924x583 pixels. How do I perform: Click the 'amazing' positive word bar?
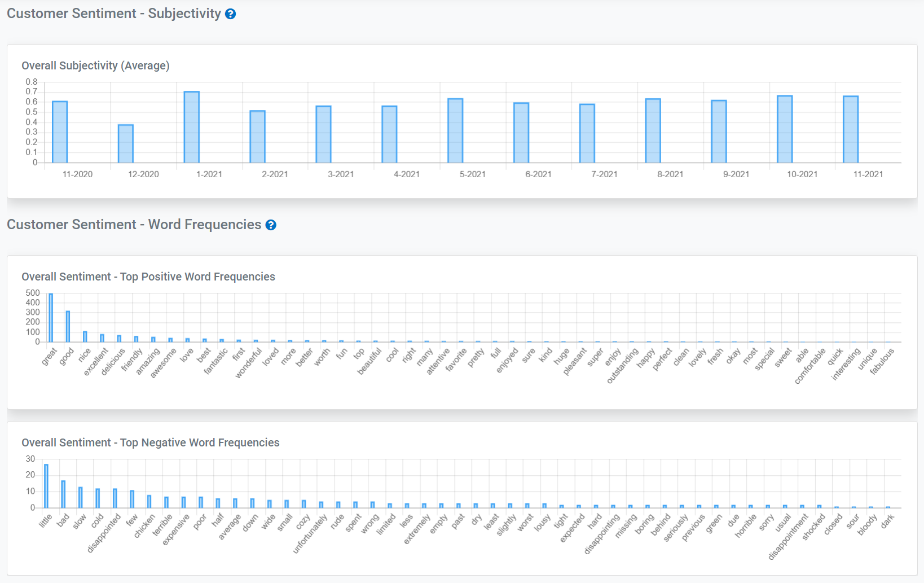[x=153, y=340]
